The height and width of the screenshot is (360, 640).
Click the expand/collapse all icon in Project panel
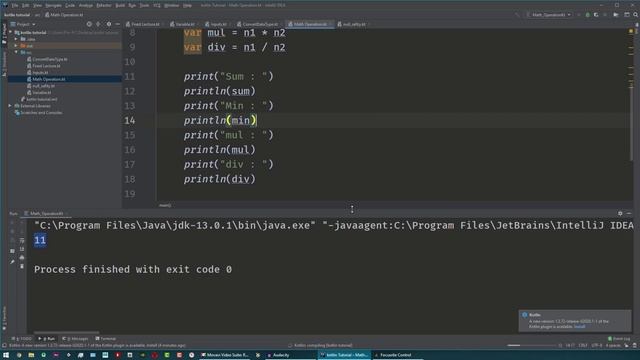(x=98, y=24)
